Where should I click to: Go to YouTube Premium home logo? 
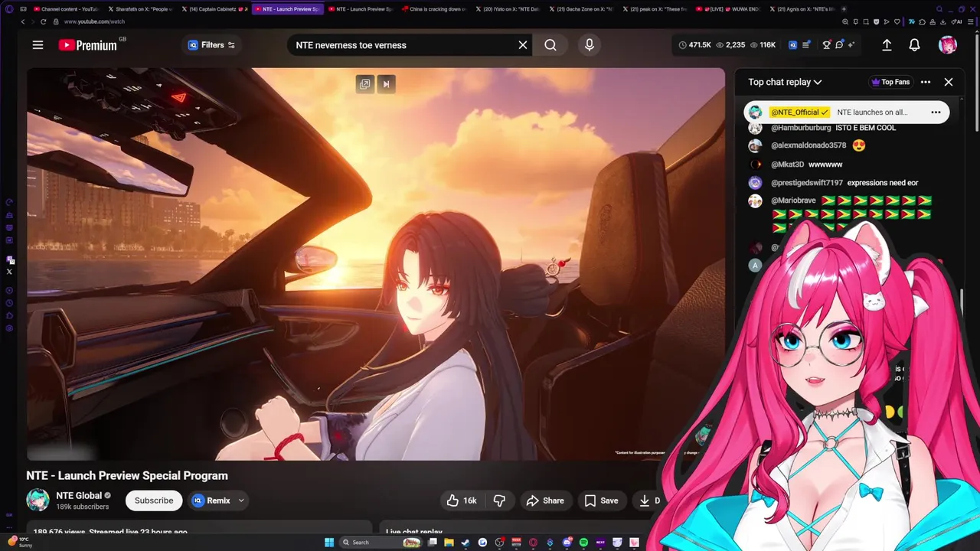point(87,45)
